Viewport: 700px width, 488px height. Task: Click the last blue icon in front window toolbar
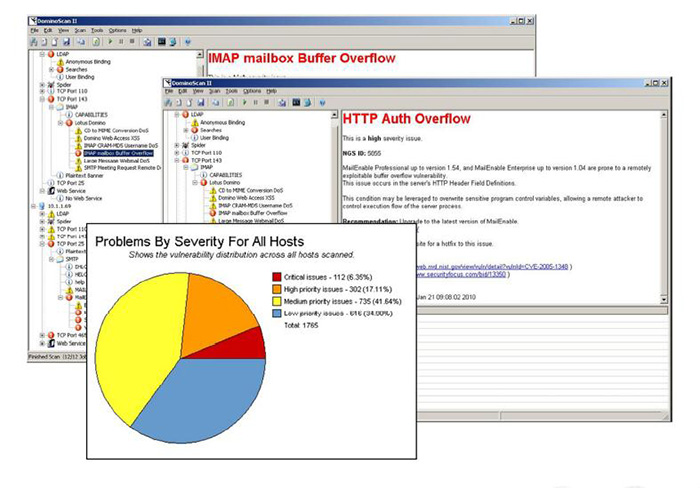point(322,103)
